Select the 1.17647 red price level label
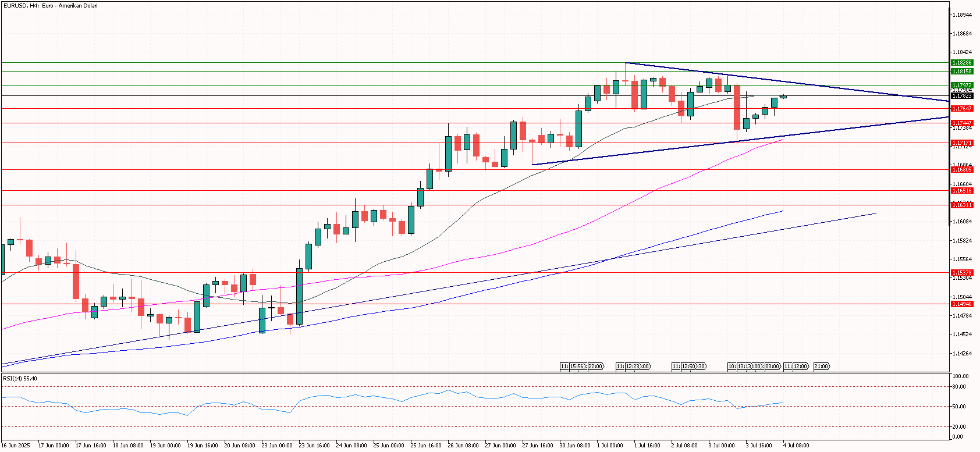980x452 pixels. (962, 108)
